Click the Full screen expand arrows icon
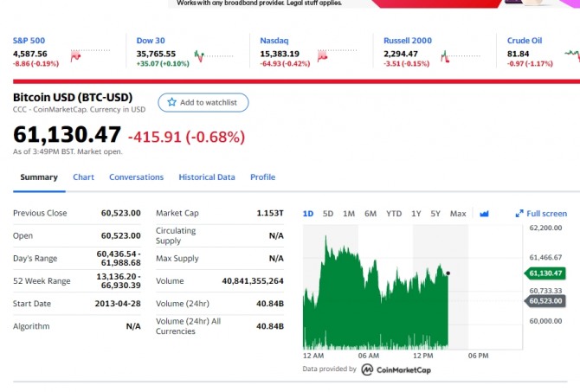 point(519,214)
